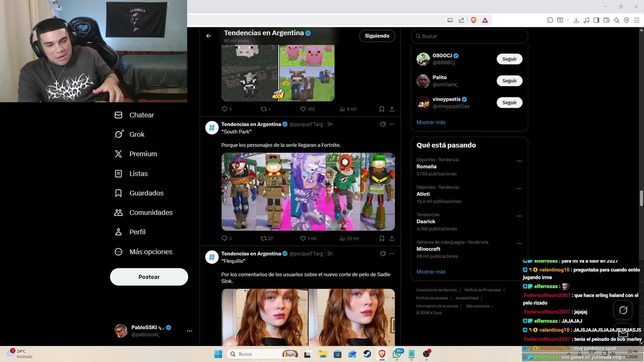Click the Siguiendo button

click(x=377, y=36)
